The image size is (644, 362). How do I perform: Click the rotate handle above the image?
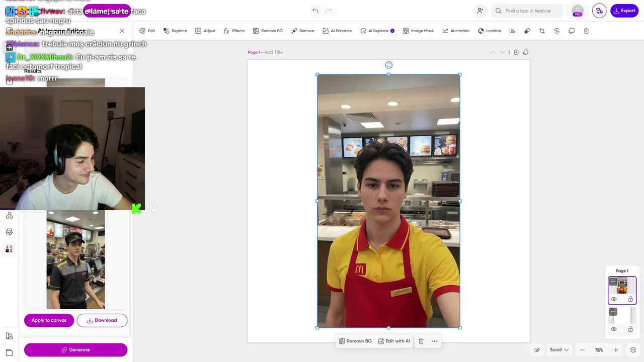click(388, 65)
